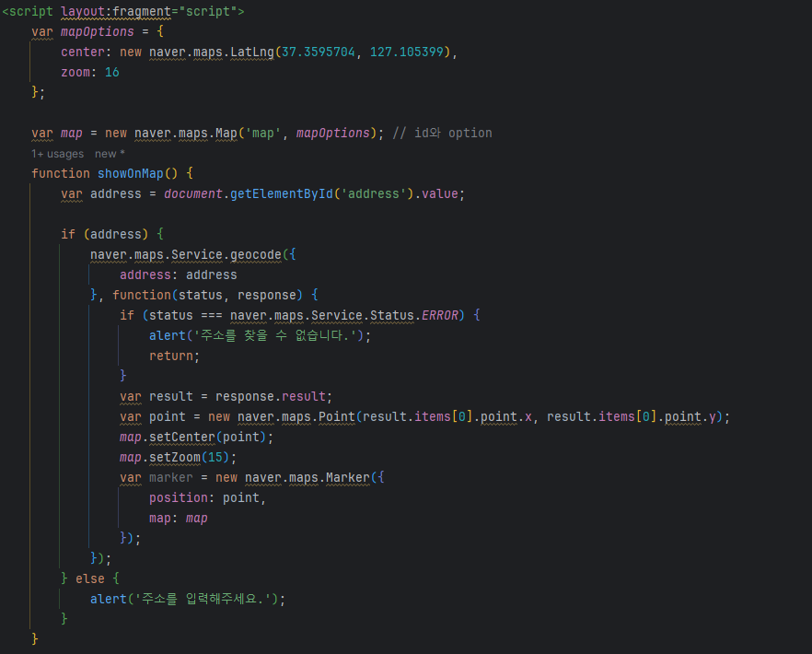
Task: Click the "setZoom" method call
Action: click(x=175, y=457)
